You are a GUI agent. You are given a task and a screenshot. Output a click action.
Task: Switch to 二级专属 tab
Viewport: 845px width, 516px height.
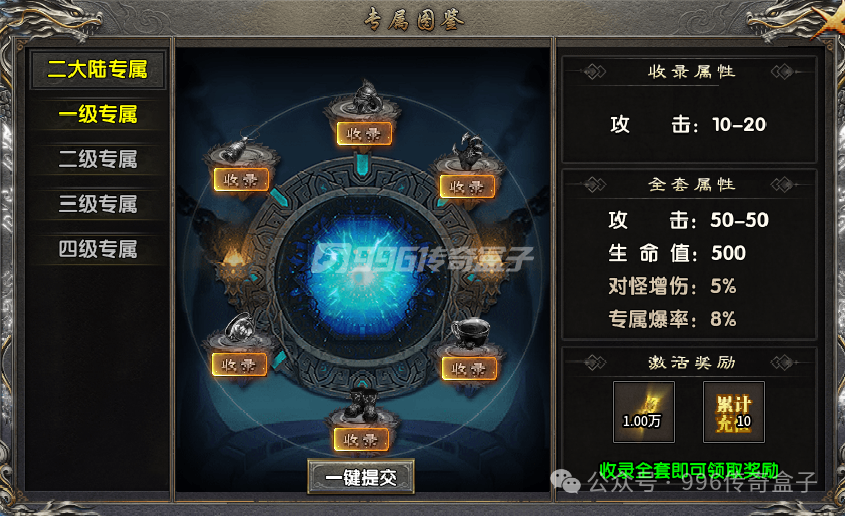click(98, 159)
